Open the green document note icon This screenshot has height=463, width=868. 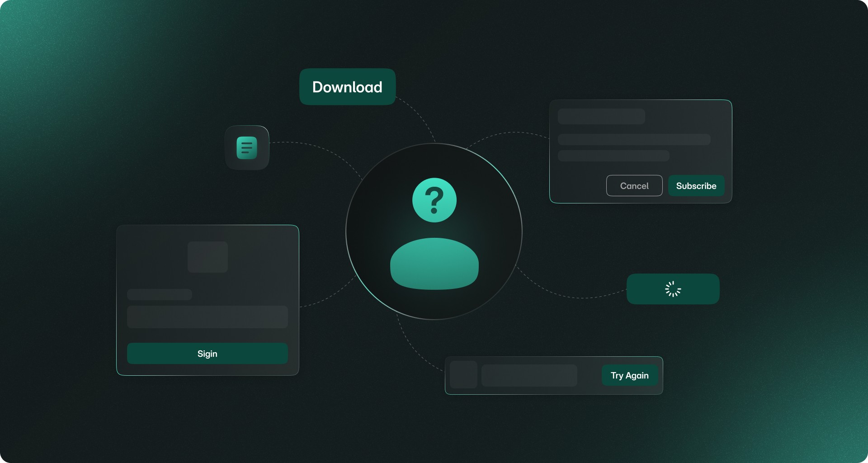click(247, 148)
